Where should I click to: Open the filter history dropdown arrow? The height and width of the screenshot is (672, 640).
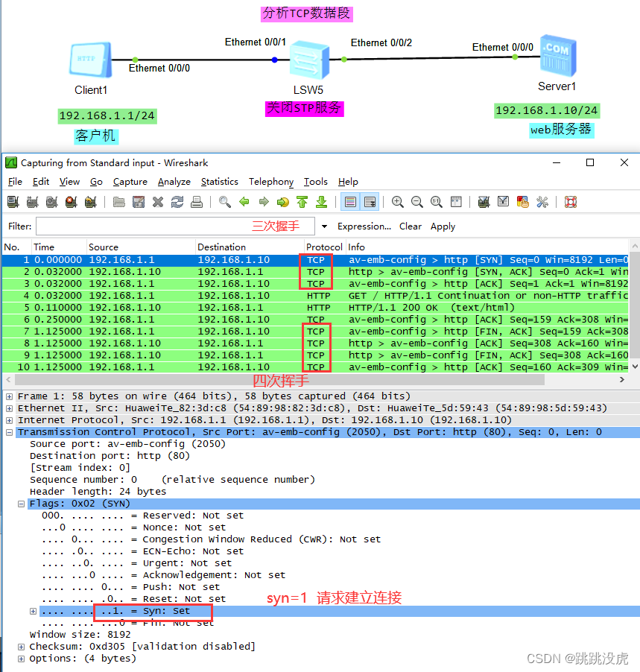click(x=325, y=226)
